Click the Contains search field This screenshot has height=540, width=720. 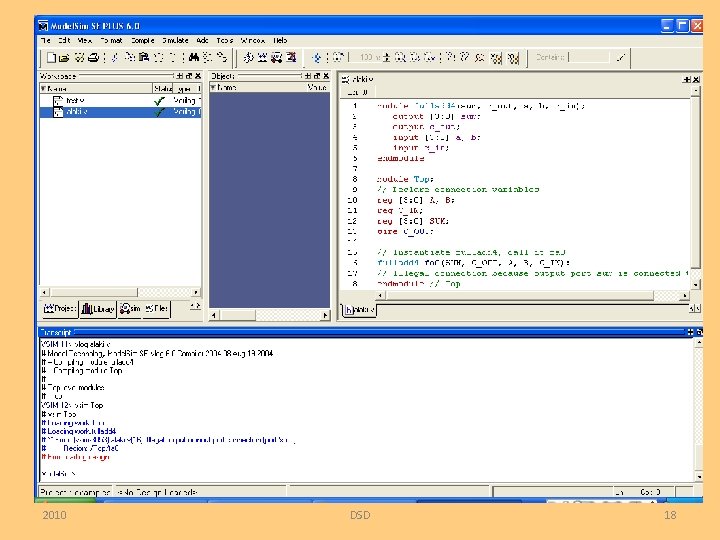click(x=588, y=58)
